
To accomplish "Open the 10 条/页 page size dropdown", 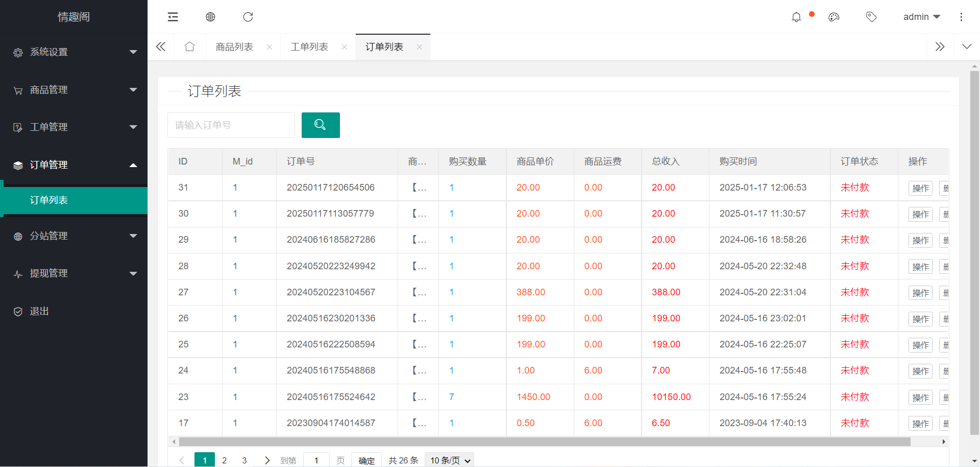I will pos(449,460).
